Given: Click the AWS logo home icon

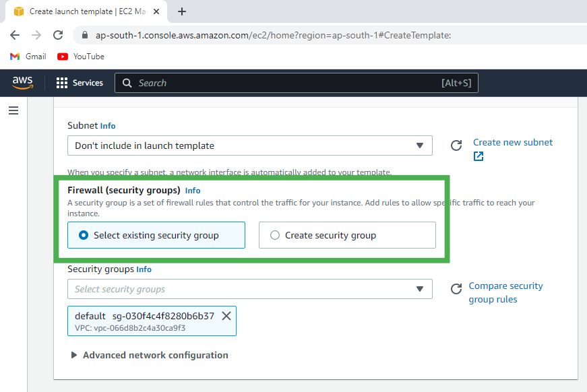Looking at the screenshot, I should (22, 83).
